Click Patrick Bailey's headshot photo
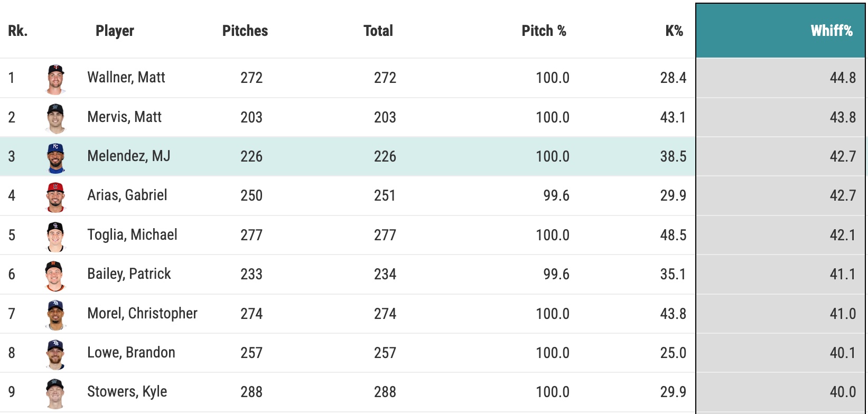The width and height of the screenshot is (868, 414). pyautogui.click(x=55, y=275)
